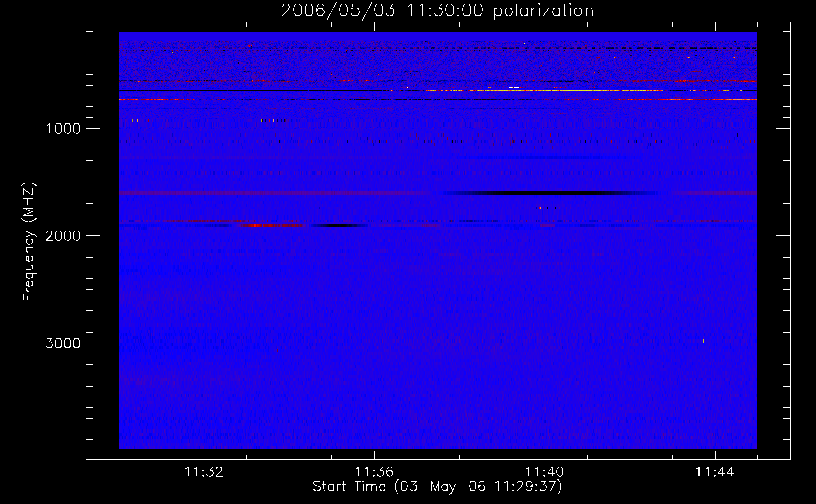The height and width of the screenshot is (504, 816).
Task: Click the 11:32 time tick label
Action: (x=204, y=472)
